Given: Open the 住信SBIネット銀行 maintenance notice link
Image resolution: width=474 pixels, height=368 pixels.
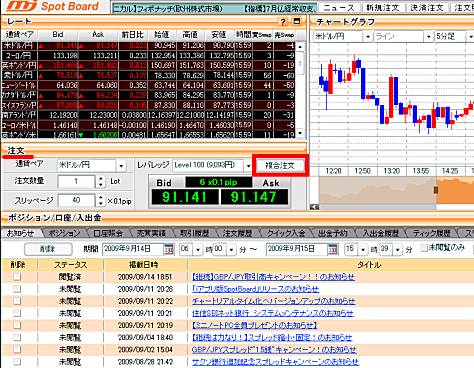Looking at the screenshot, I should (273, 313).
